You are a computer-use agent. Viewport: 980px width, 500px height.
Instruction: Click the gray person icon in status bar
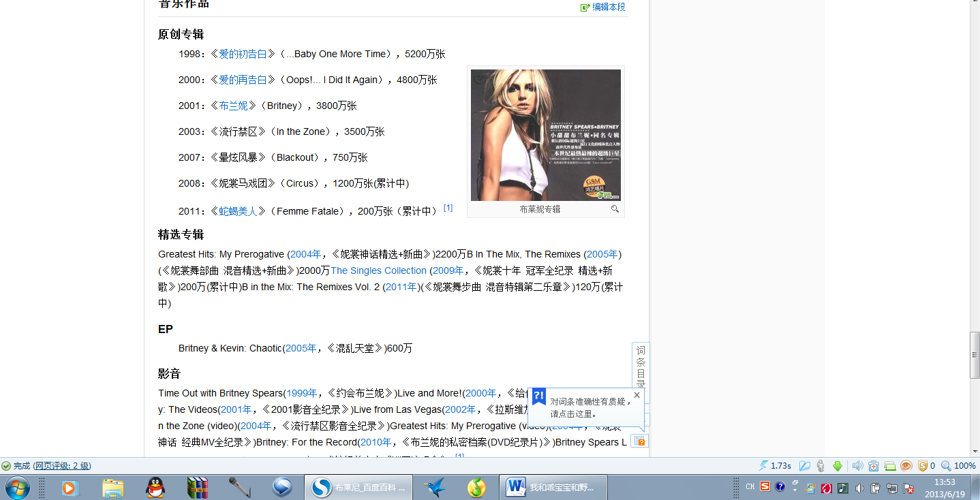pyautogui.click(x=821, y=466)
